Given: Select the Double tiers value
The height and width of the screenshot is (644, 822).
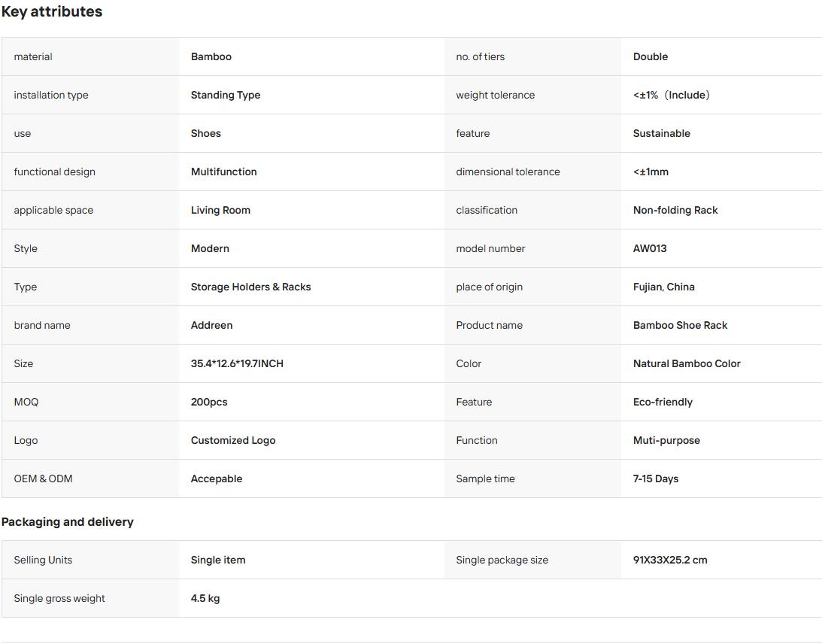Looking at the screenshot, I should pos(651,56).
